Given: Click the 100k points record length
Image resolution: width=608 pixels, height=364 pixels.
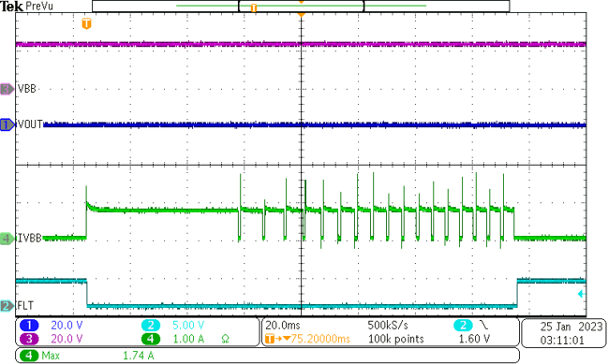Looking at the screenshot, I should pos(396,340).
